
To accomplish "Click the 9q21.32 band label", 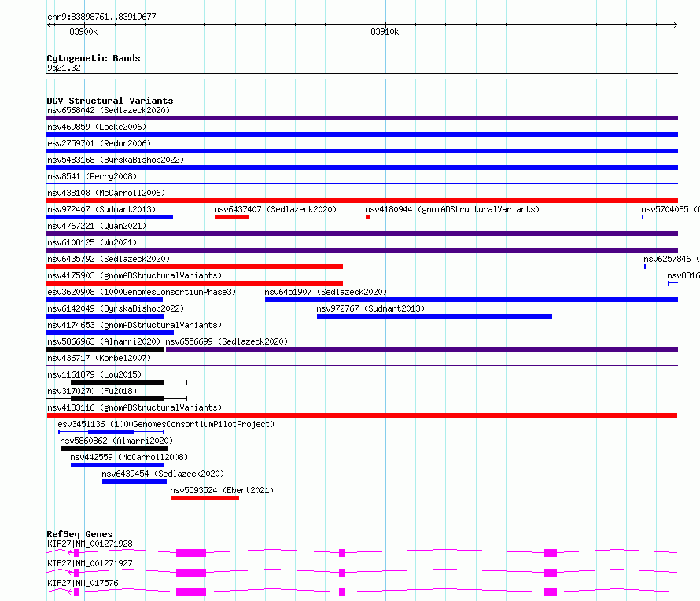I will (64, 68).
